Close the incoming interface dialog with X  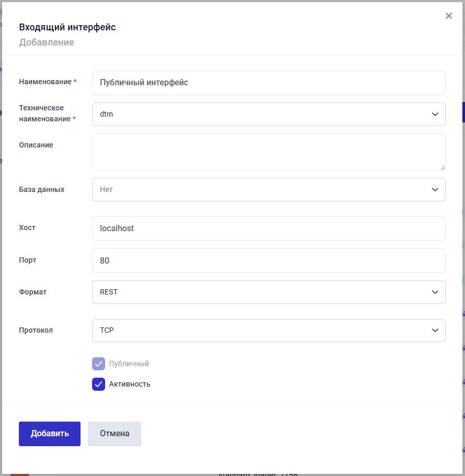pos(449,16)
